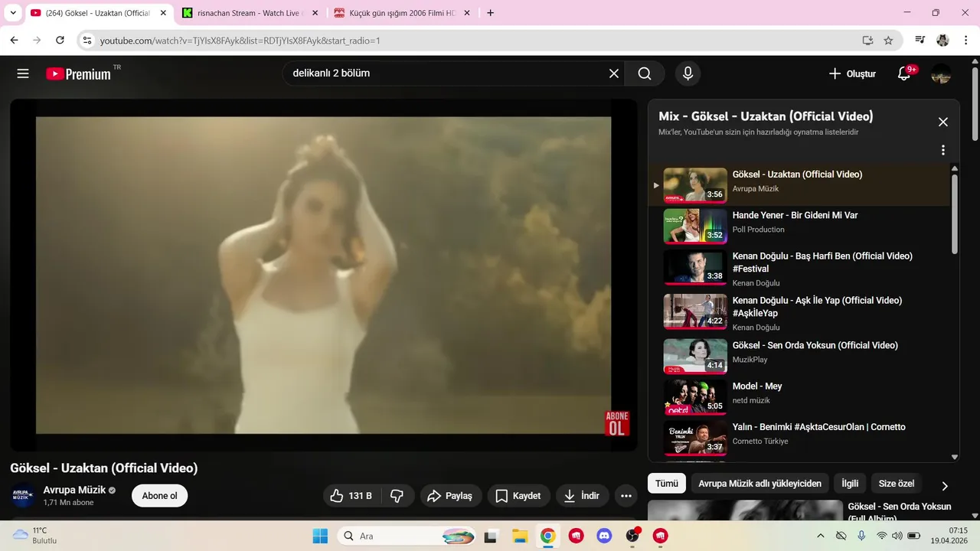Switch to Küçük gün ışığım 2006 Filmi tab
Image resolution: width=980 pixels, height=551 pixels.
(403, 13)
